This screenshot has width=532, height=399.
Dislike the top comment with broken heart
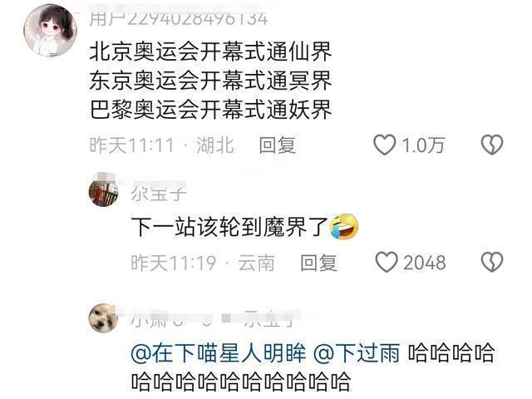coord(492,145)
